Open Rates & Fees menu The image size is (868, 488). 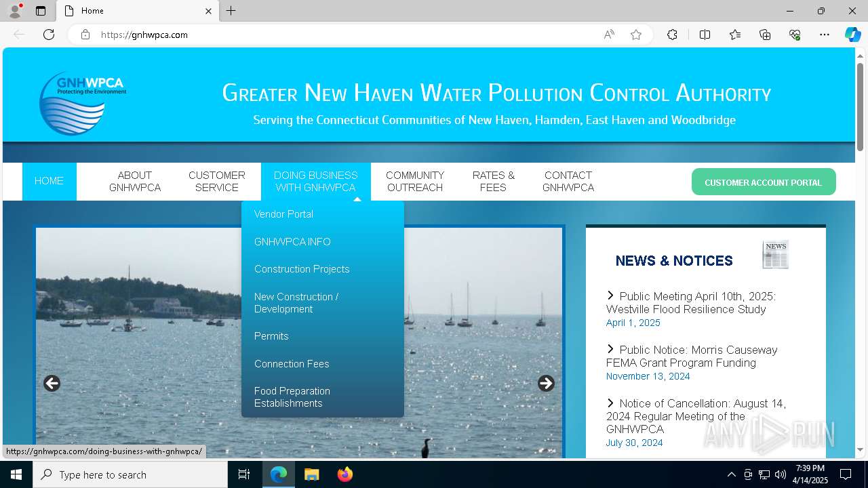coord(494,182)
